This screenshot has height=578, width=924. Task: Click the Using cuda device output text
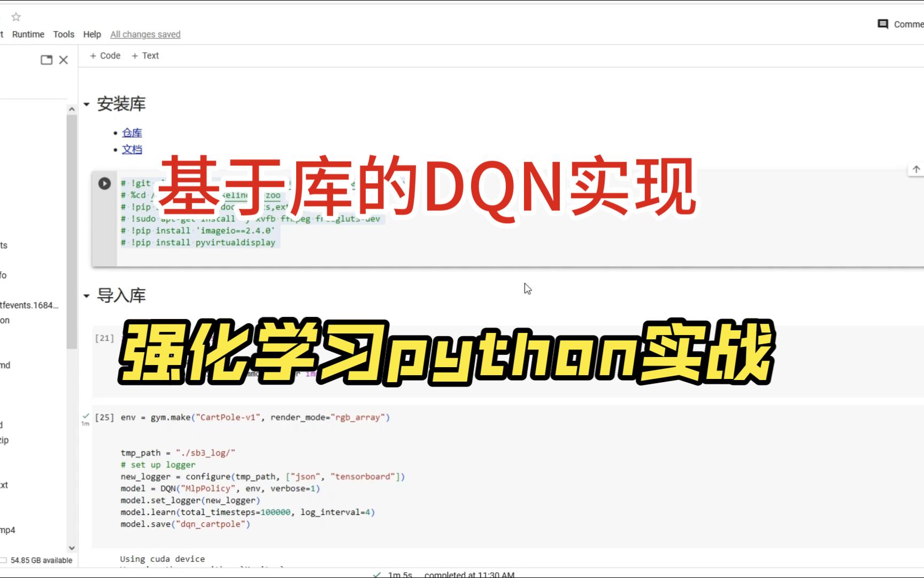[163, 559]
